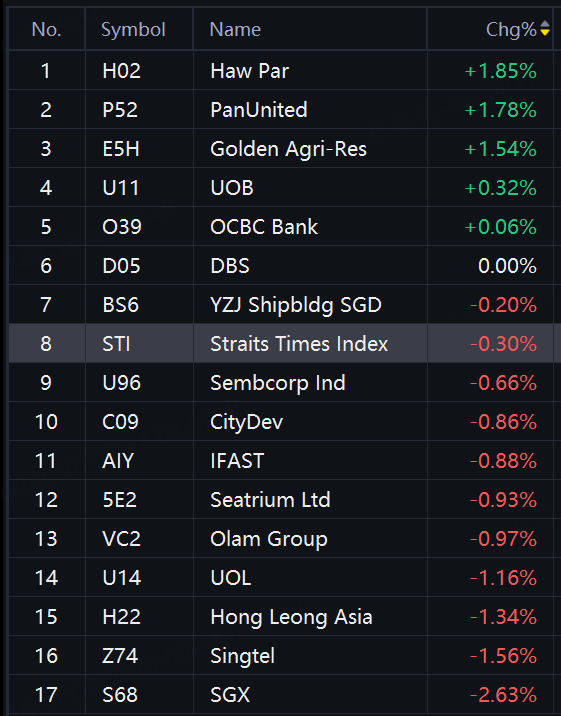Screen dimensions: 561x716
Task: Choose OCBC Bank in the list
Action: pos(281,226)
